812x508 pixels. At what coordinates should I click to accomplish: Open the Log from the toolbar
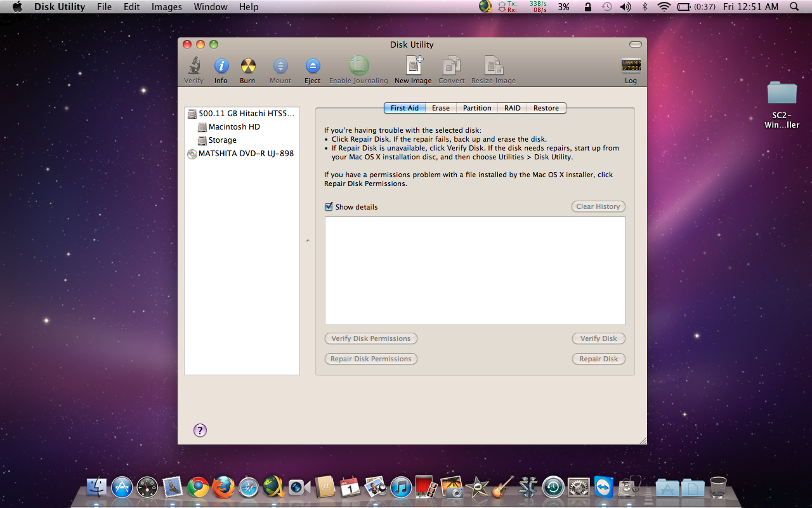point(631,70)
